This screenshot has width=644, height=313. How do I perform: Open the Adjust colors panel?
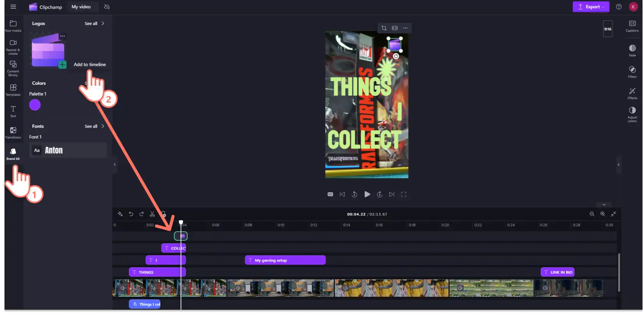click(632, 114)
